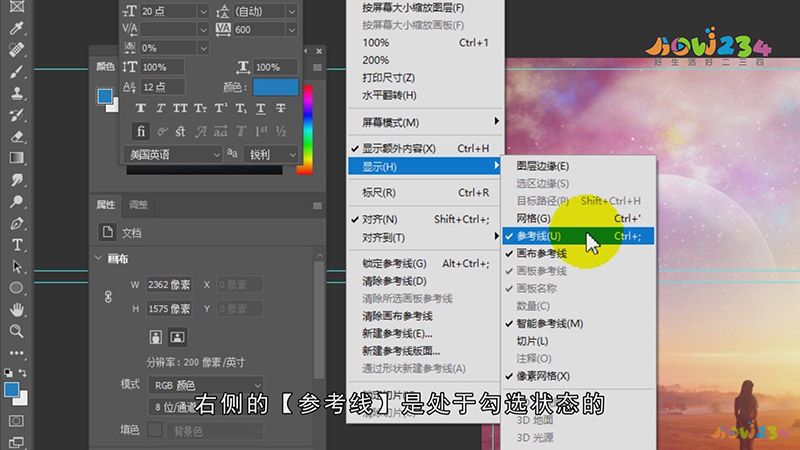Select the Healing Brush bandage tool
Viewport: 800px width, 450px height.
pyautogui.click(x=16, y=49)
